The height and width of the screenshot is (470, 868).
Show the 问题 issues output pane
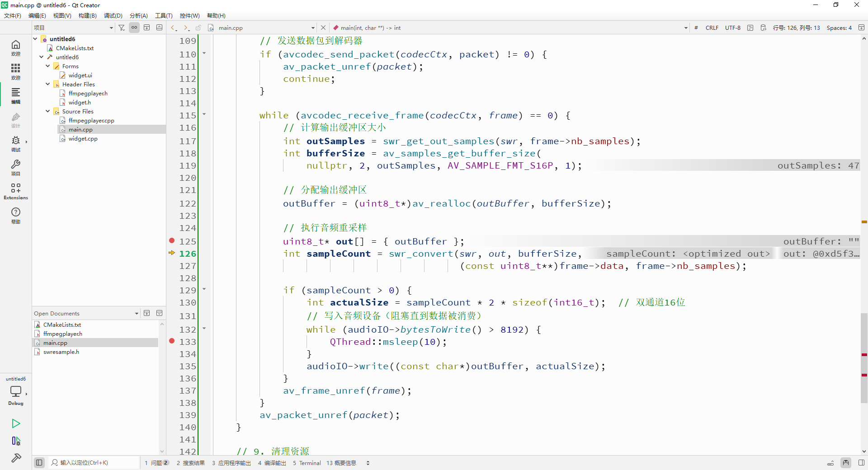click(x=156, y=463)
